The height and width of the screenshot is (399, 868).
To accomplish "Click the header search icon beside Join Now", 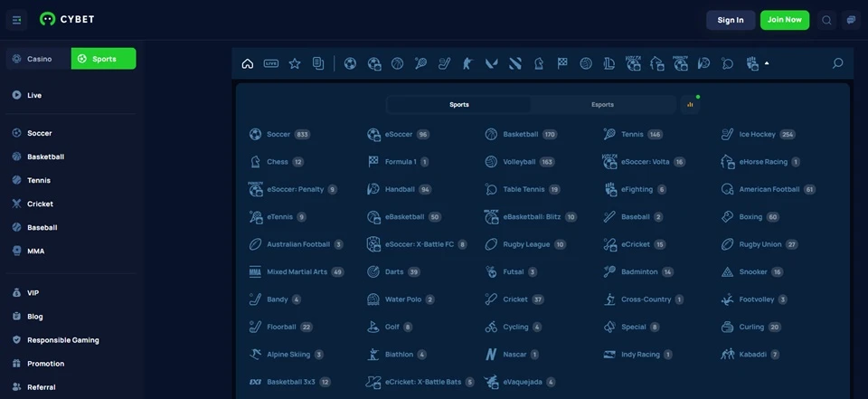I will point(826,20).
